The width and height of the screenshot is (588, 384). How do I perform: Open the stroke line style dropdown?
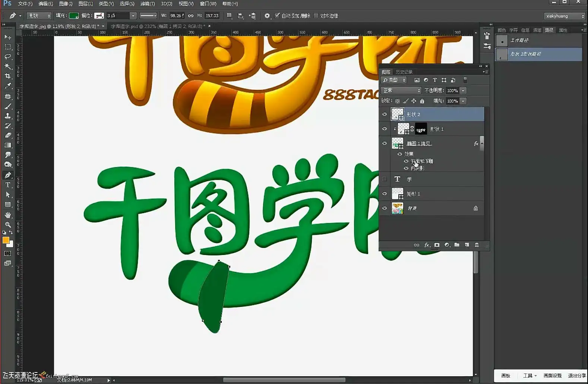coord(148,16)
